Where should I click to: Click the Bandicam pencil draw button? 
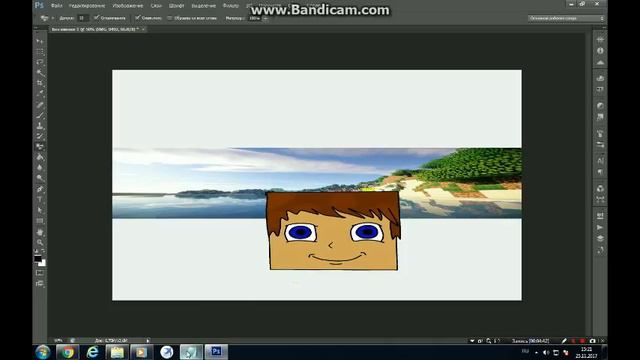point(564,341)
